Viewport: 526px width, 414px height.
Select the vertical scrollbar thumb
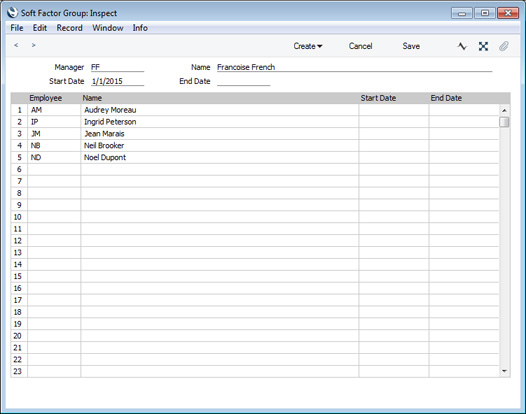point(504,122)
